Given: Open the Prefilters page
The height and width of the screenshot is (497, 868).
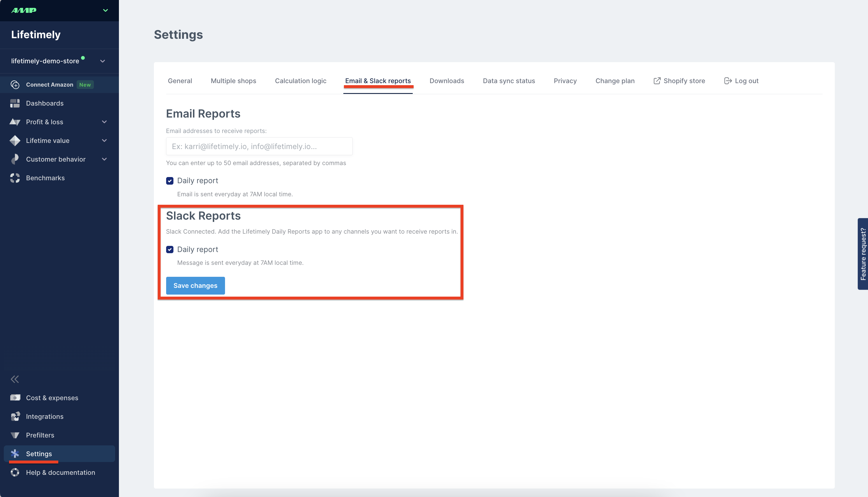Looking at the screenshot, I should pos(40,435).
